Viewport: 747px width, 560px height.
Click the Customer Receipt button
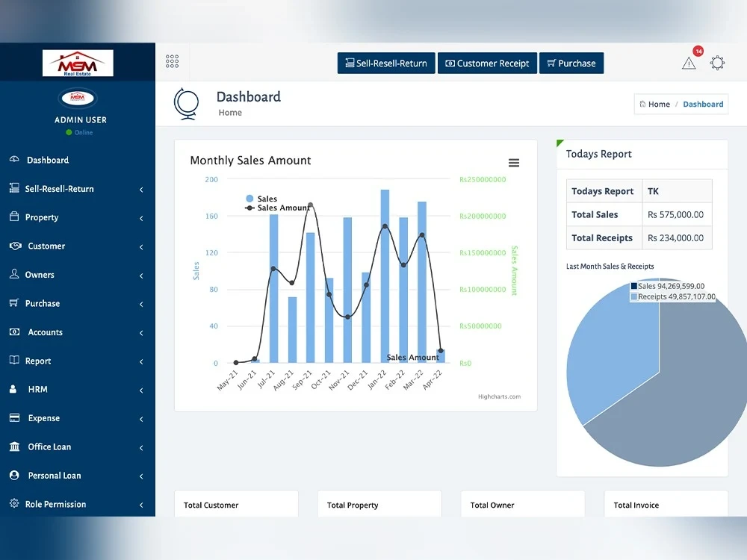[487, 63]
